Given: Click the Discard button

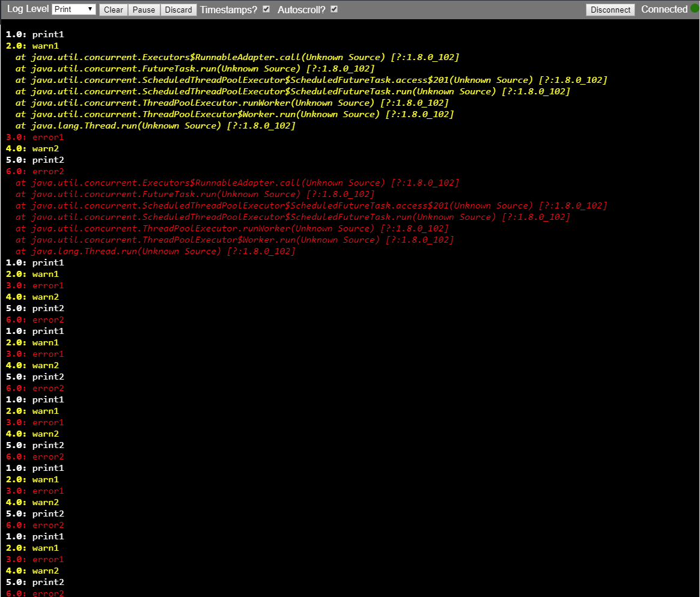Looking at the screenshot, I should click(x=178, y=10).
